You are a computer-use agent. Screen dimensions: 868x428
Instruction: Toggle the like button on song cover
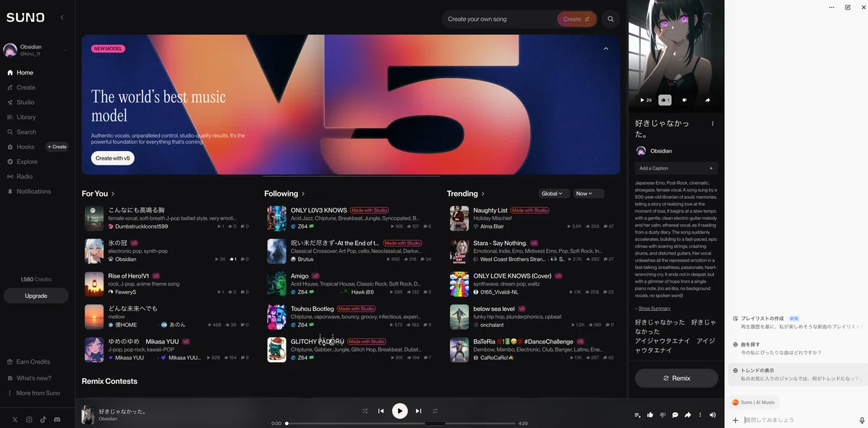tap(665, 100)
